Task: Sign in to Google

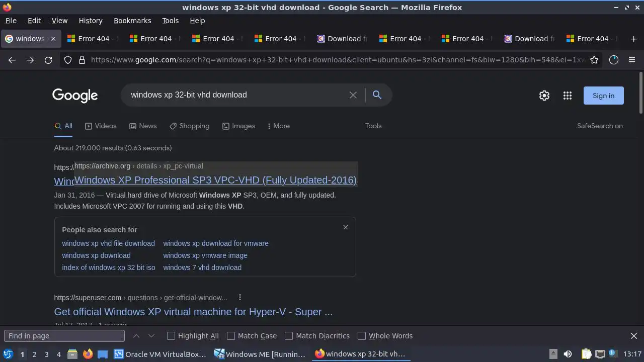Action: point(603,96)
